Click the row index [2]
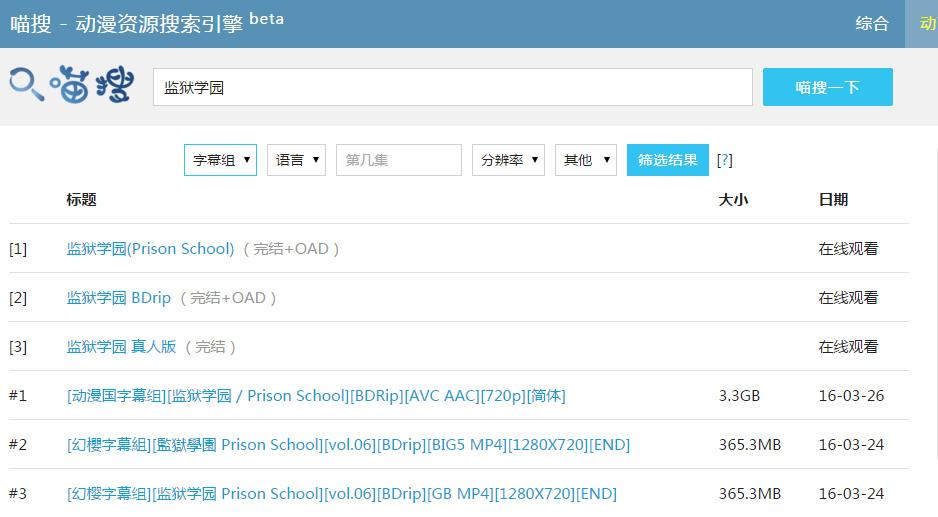Viewport: 938px width, 517px height. [x=18, y=297]
